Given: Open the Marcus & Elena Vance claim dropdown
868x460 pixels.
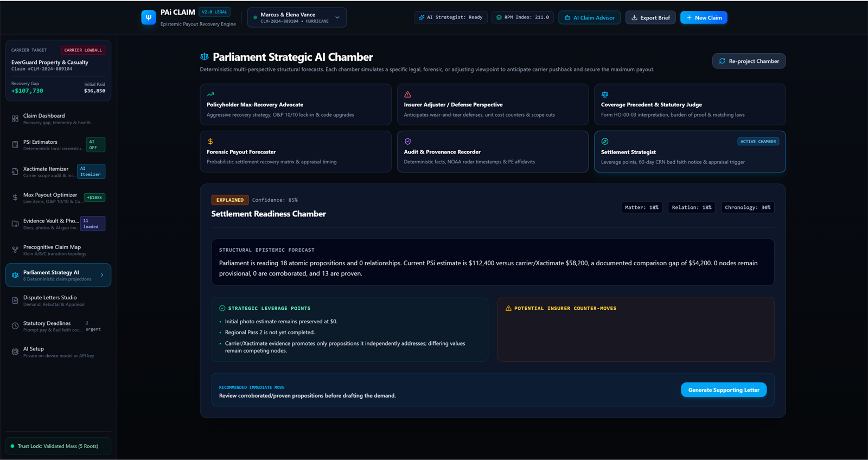Looking at the screenshot, I should pos(297,17).
